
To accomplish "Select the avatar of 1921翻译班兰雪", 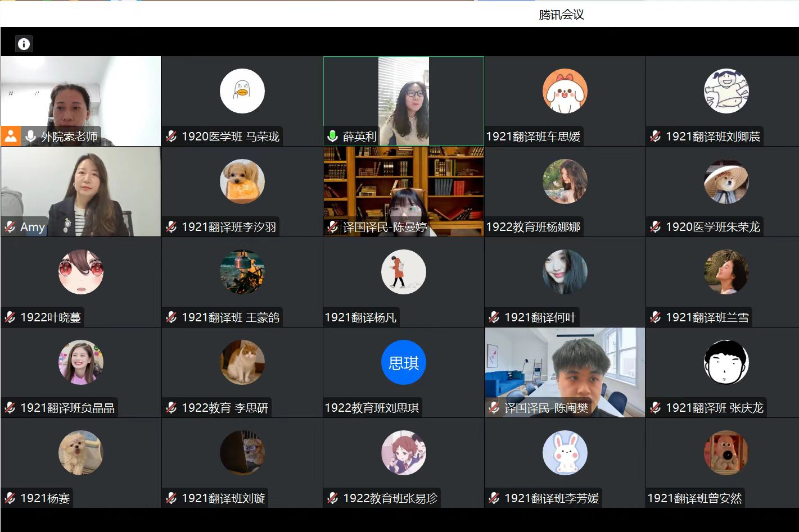I will [726, 272].
